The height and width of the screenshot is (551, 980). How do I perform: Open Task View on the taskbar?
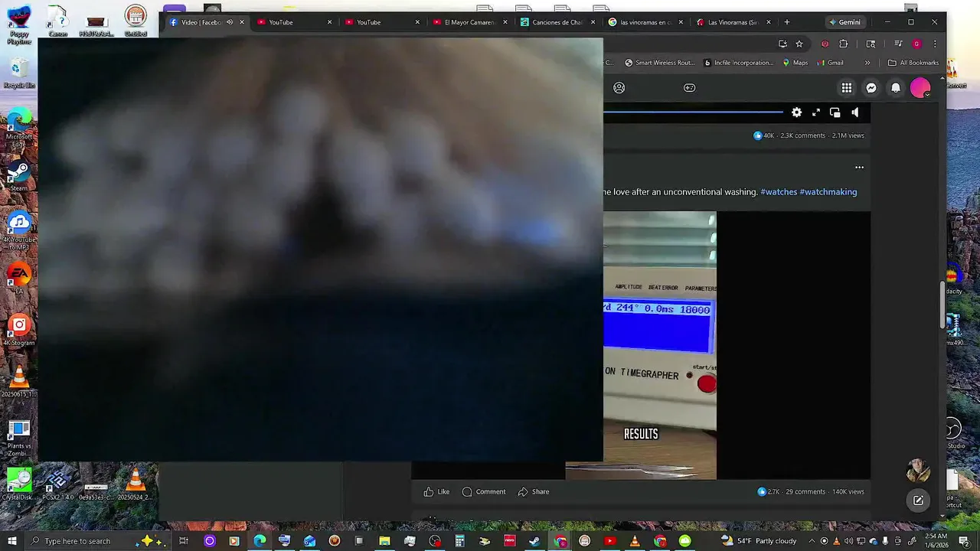point(184,541)
